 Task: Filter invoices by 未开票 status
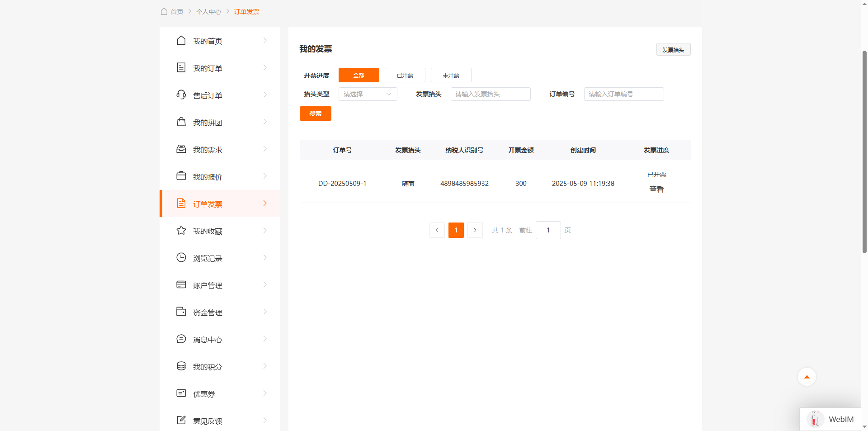[451, 75]
